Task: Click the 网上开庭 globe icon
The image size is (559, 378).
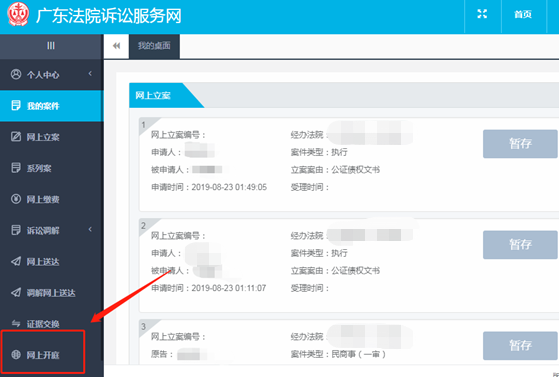Action: click(16, 354)
